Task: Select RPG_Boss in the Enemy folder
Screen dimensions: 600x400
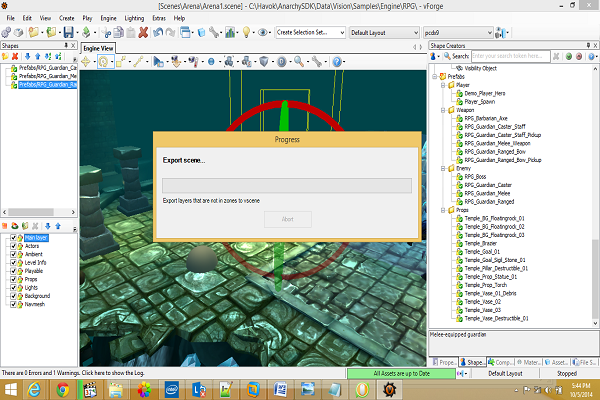Action: [475, 177]
